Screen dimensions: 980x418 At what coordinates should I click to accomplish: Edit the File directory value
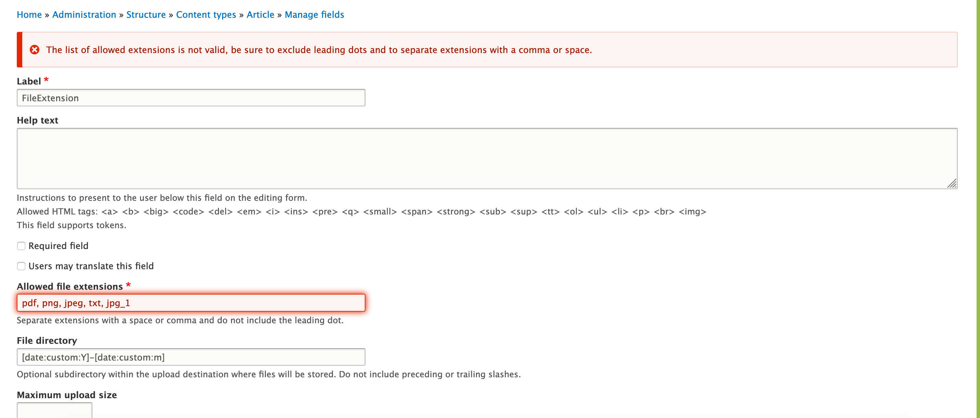pyautogui.click(x=190, y=357)
